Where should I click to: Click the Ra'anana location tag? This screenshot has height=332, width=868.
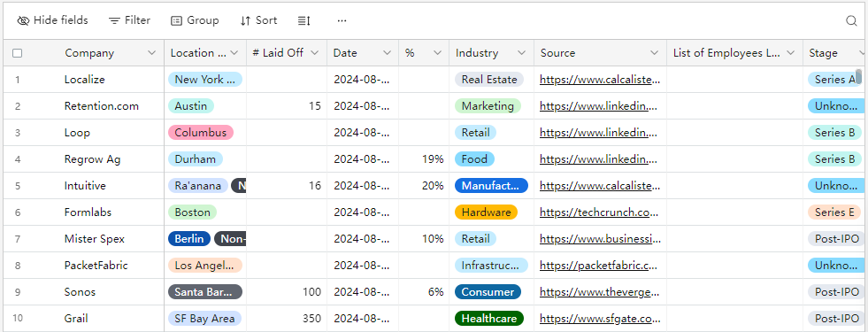[x=198, y=186]
